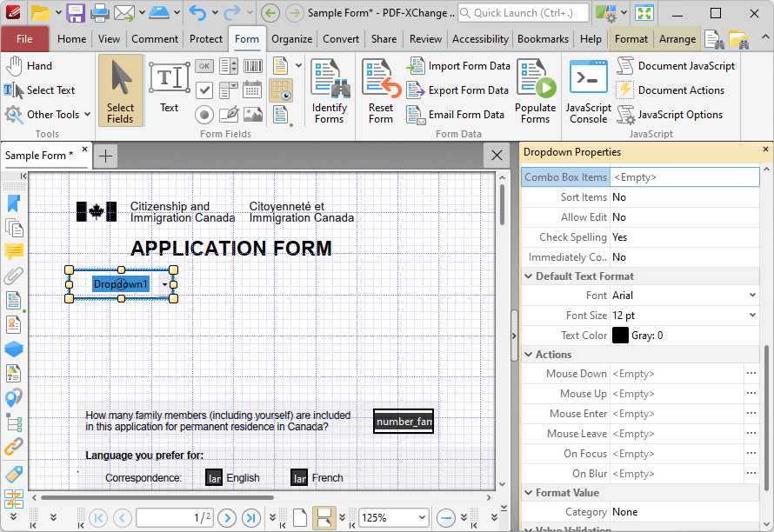Screen dimensions: 774x532
Task: Switch to the Home ribbon tab
Action: tap(71, 39)
